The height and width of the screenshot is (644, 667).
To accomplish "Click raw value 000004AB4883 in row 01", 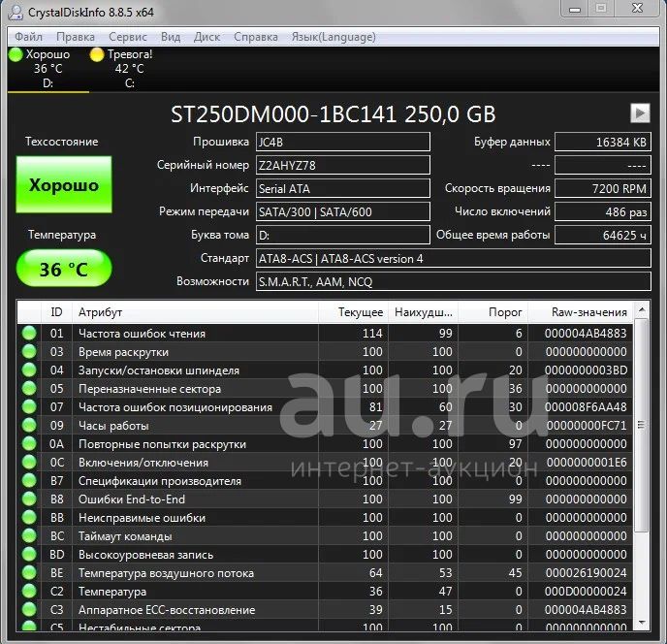I will point(586,333).
